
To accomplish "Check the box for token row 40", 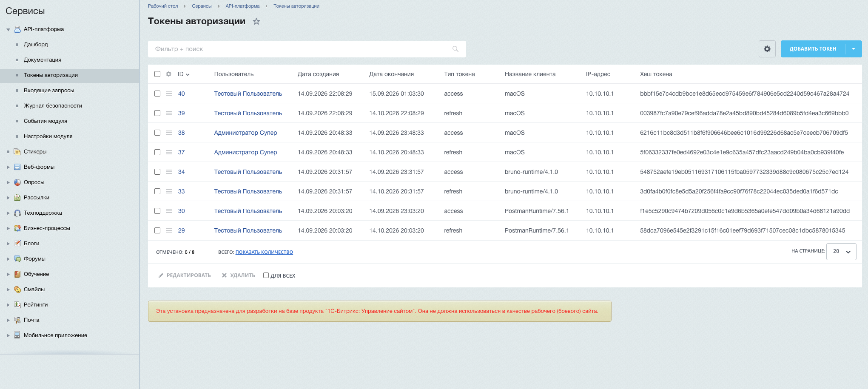I will click(157, 94).
